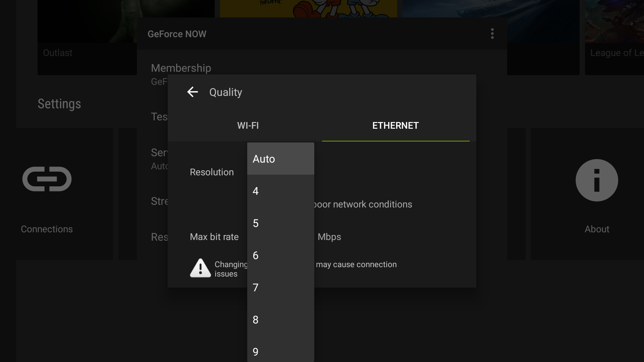Image resolution: width=644 pixels, height=362 pixels.
Task: Open the Outlast game thumbnail
Action: [87, 37]
